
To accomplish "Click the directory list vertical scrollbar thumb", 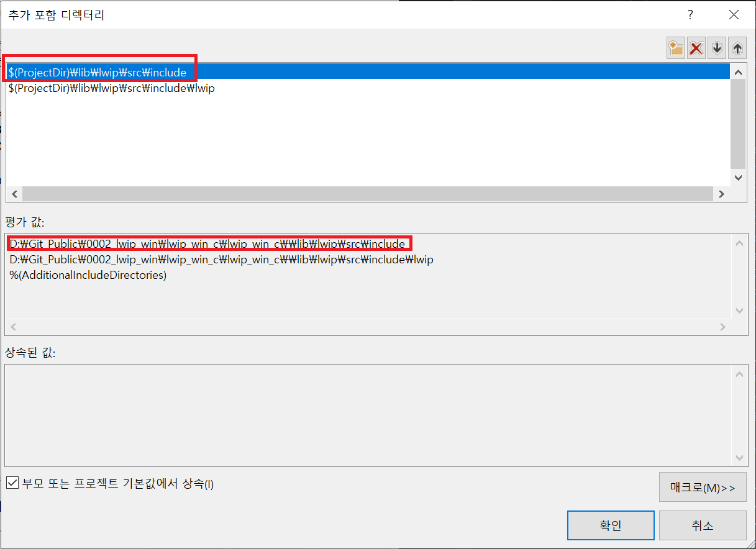I will pyautogui.click(x=738, y=124).
